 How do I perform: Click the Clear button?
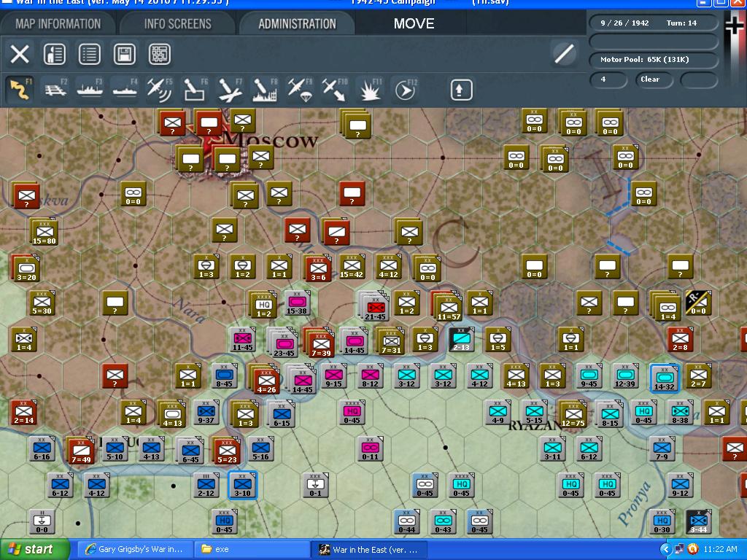coord(653,79)
